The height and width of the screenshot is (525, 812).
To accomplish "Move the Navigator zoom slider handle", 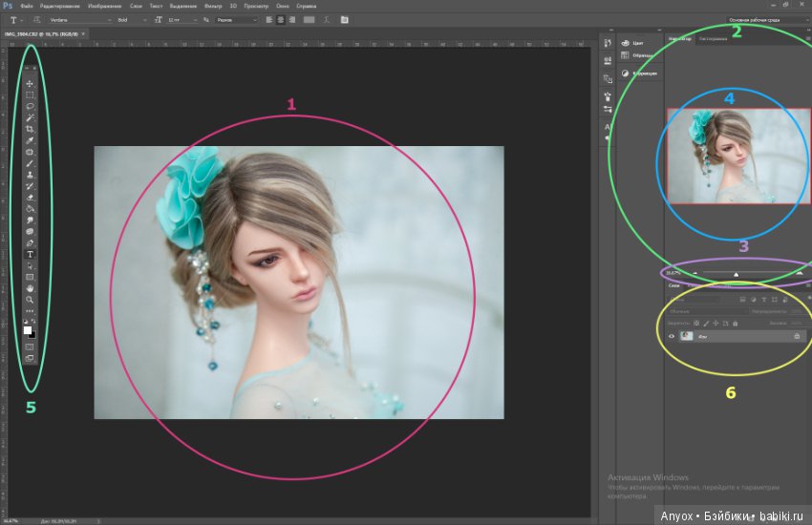I will coord(736,274).
